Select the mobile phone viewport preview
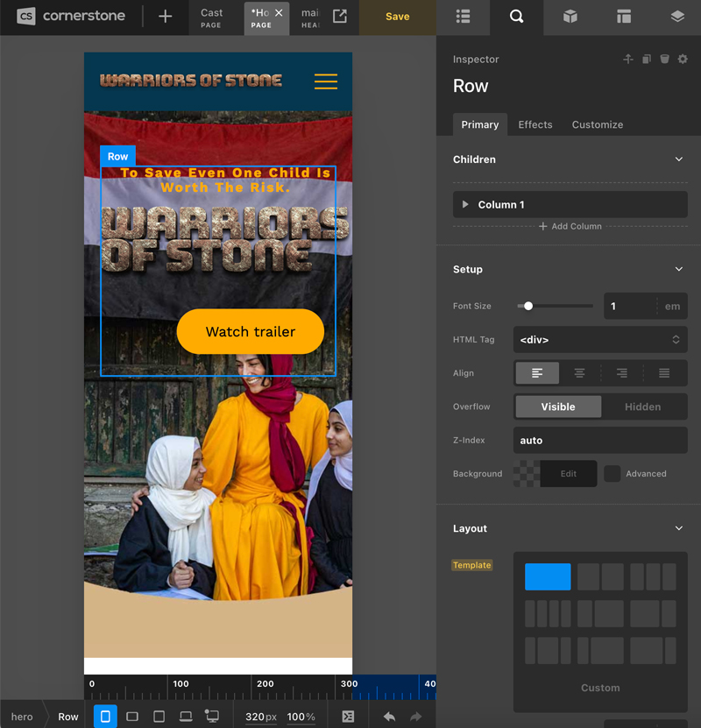This screenshot has width=701, height=728. coord(105,716)
